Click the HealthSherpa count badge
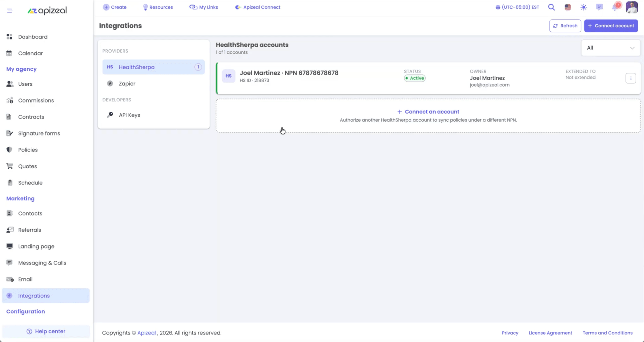Screen dimensions: 644x342 point(198,67)
